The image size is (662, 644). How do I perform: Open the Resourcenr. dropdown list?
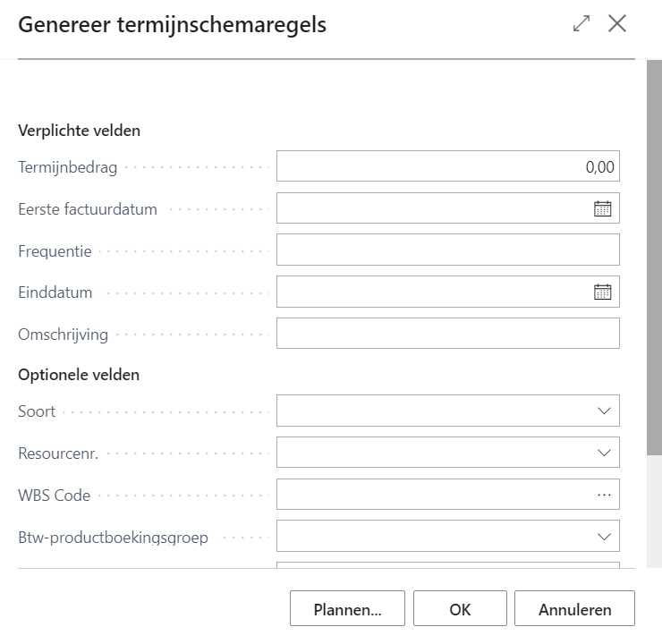click(x=603, y=453)
